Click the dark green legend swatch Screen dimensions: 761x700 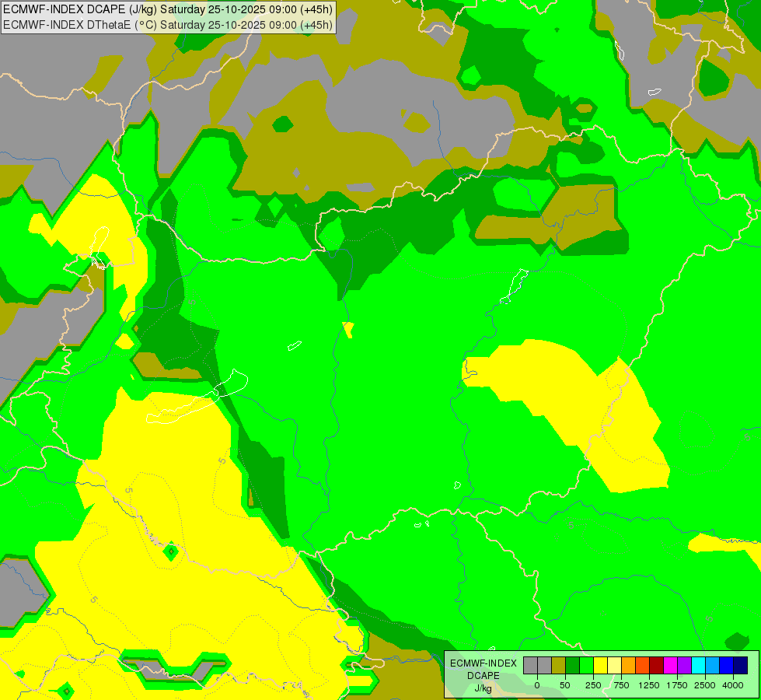tap(572, 666)
